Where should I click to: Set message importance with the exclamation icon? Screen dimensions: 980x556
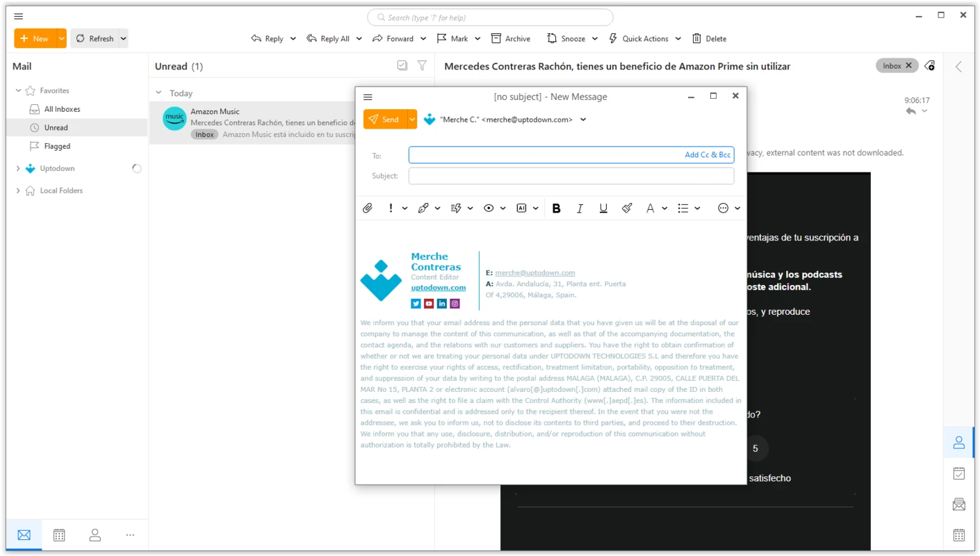point(391,207)
